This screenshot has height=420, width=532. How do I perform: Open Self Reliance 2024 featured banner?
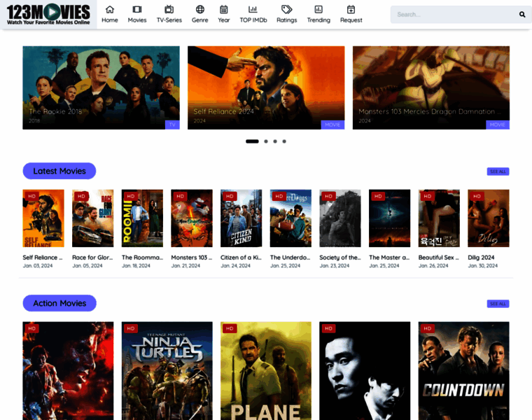point(266,87)
